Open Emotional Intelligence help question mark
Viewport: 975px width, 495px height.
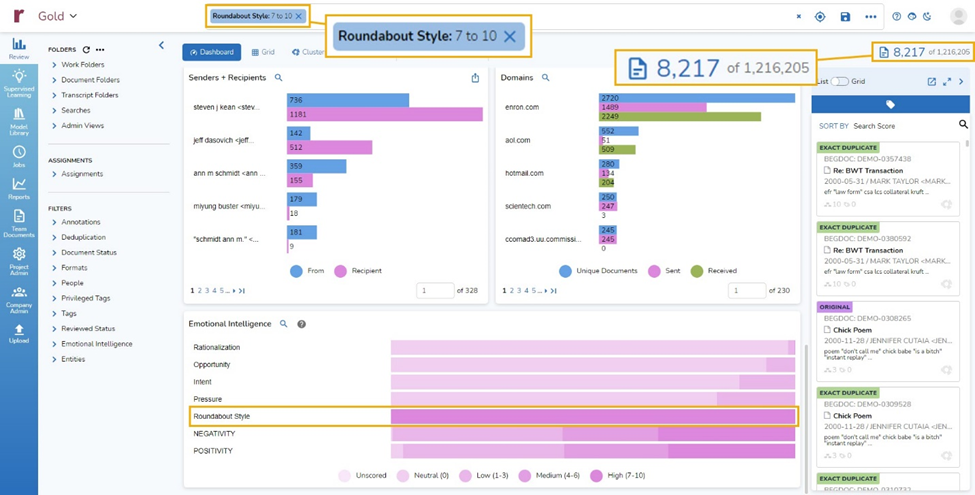tap(302, 324)
